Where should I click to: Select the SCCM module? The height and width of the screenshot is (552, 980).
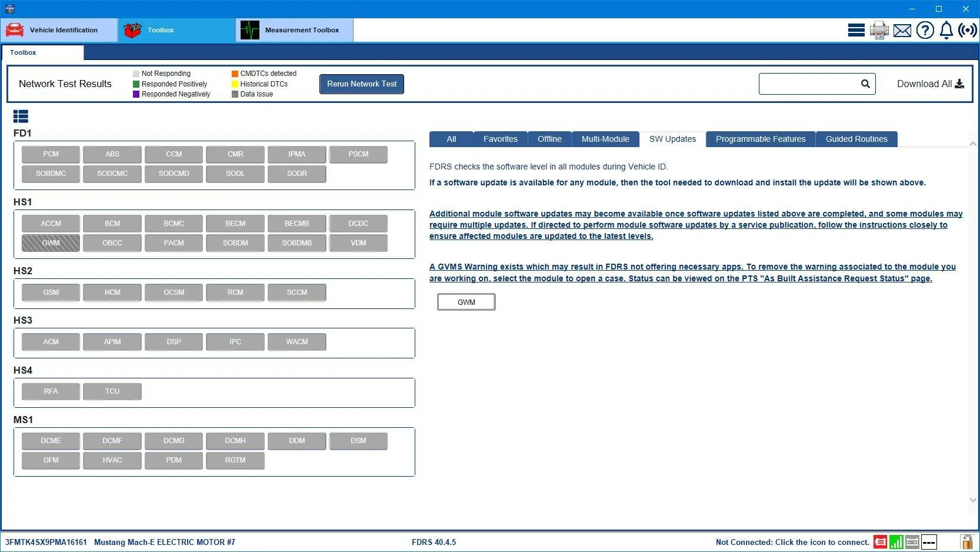pos(297,292)
